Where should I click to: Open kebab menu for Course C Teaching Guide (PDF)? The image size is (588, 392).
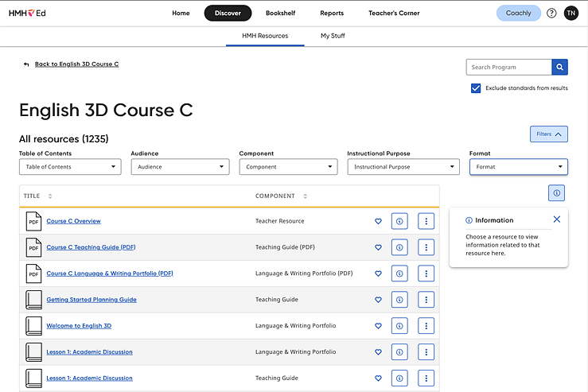pos(426,247)
